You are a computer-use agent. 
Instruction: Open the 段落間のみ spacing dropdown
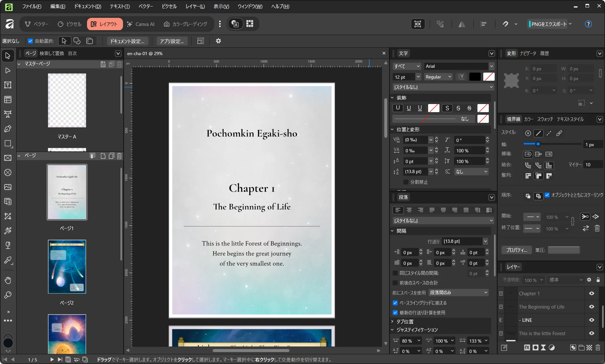pyautogui.click(x=458, y=292)
